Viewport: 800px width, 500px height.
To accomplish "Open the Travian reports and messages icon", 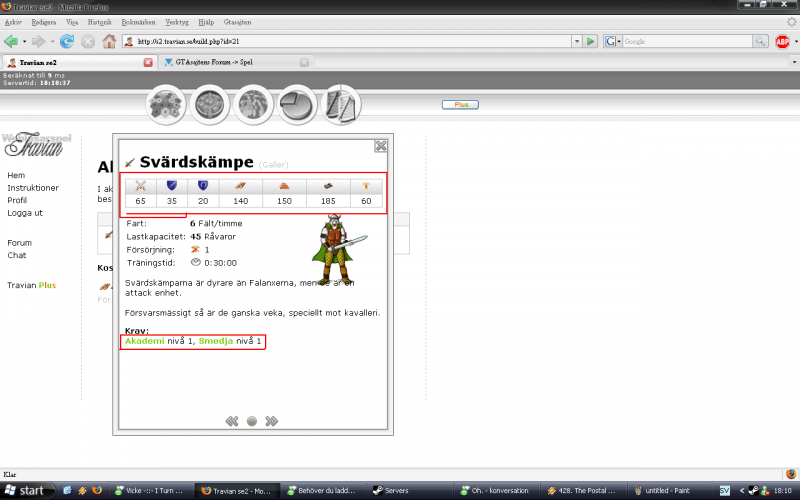I will [x=341, y=105].
